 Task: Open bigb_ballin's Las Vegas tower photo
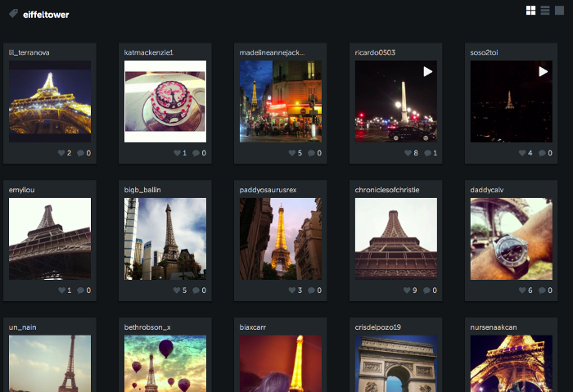click(x=165, y=239)
